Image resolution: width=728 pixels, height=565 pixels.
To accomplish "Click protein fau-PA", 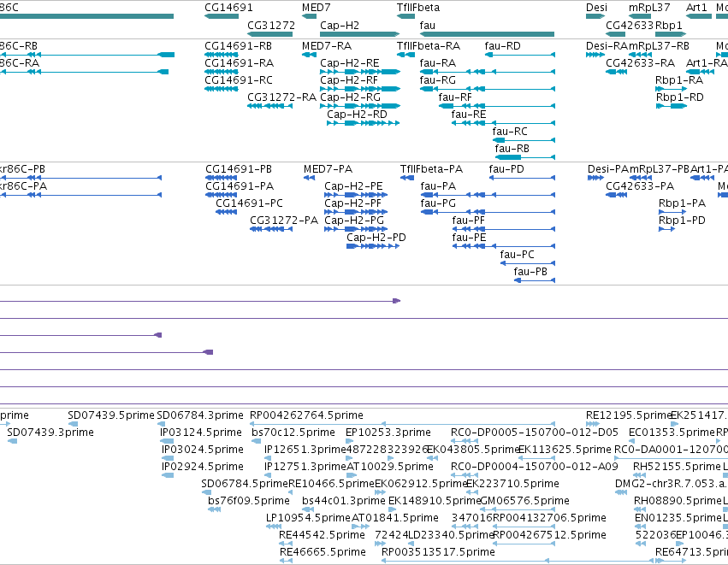I will coord(438,186).
